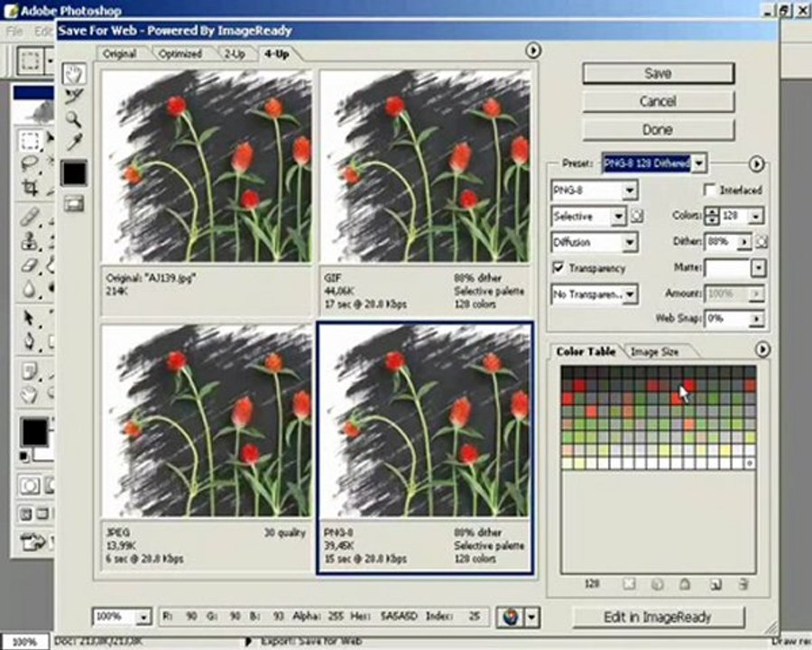The height and width of the screenshot is (650, 812).
Task: Click the Save button
Action: 659,74
